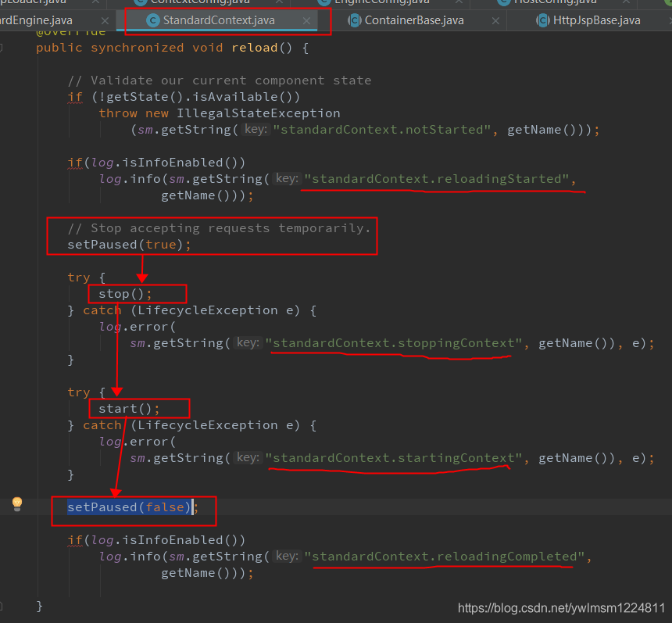Collapse the reload() method fold marker

click(x=2, y=48)
